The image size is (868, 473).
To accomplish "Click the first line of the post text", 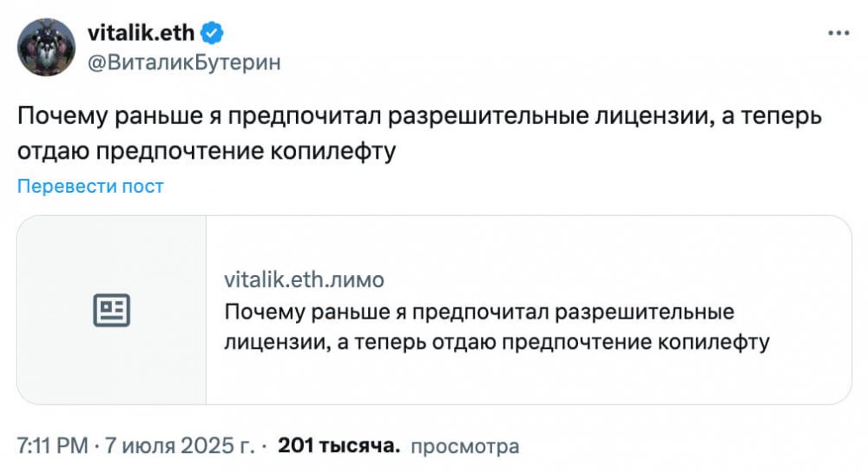I will [x=418, y=116].
